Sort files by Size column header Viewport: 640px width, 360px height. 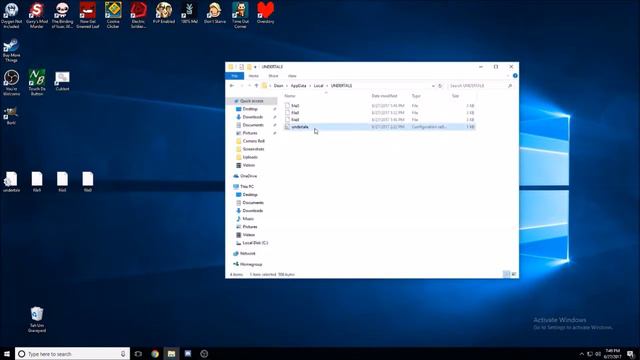point(456,96)
